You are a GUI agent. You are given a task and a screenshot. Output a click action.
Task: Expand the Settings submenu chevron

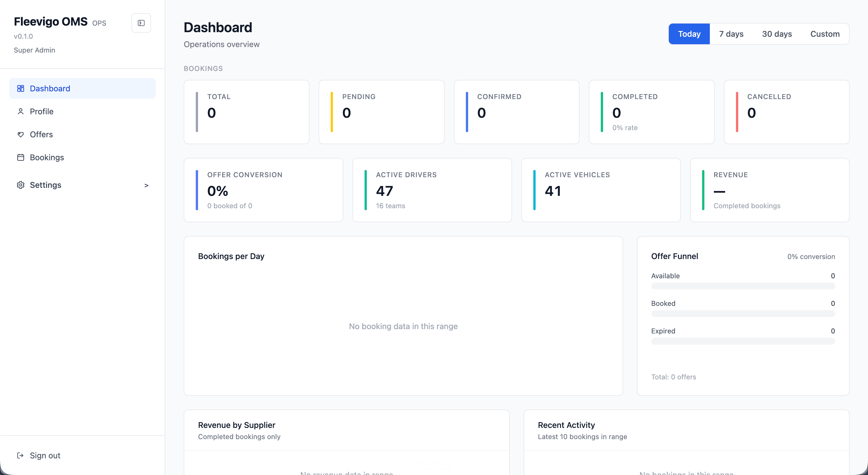coord(146,186)
